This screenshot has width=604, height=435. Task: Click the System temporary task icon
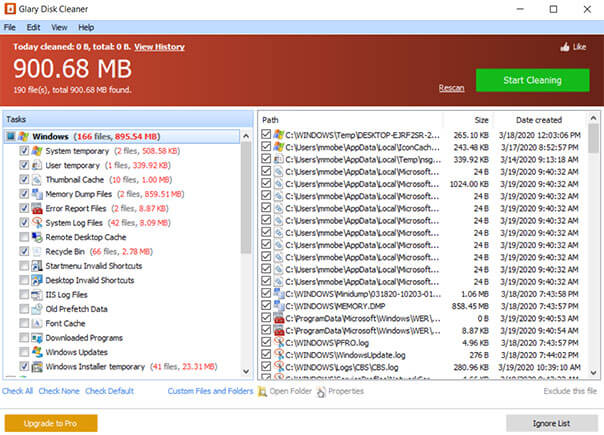[37, 151]
